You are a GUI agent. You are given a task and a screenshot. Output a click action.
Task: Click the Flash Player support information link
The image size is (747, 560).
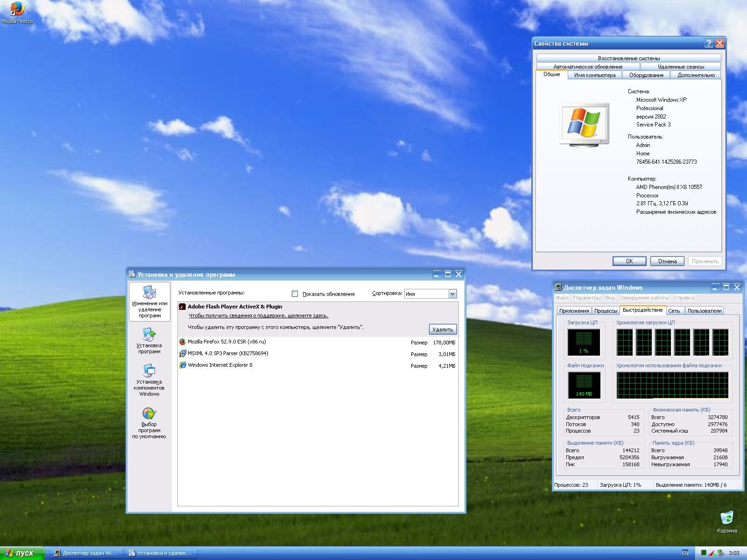[x=258, y=315]
